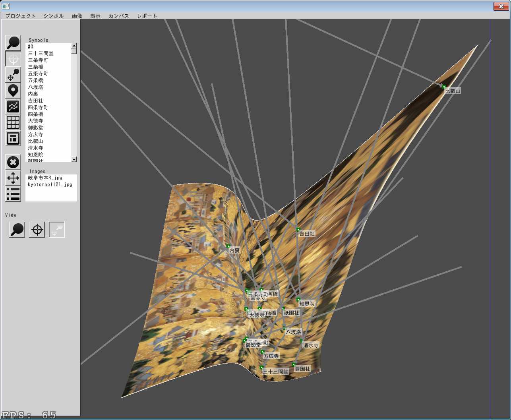Select 三条橋 in Symbols list
Screen dimensions: 511x420
[48, 67]
